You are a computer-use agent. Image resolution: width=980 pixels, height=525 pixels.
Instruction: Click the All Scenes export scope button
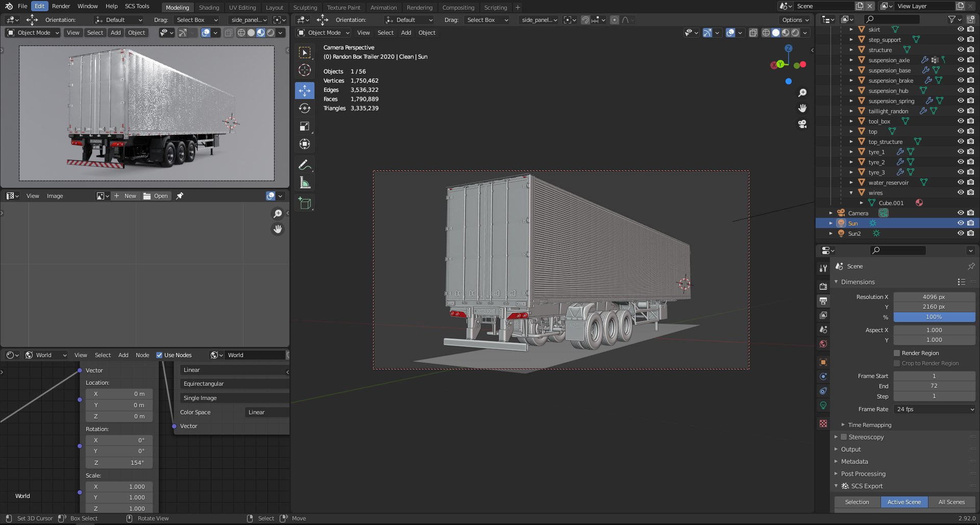coord(951,502)
